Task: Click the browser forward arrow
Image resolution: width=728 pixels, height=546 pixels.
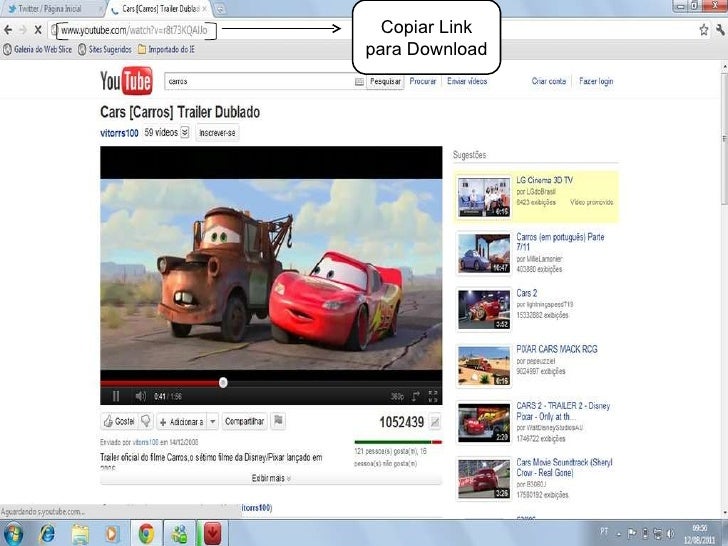Action: click(23, 30)
